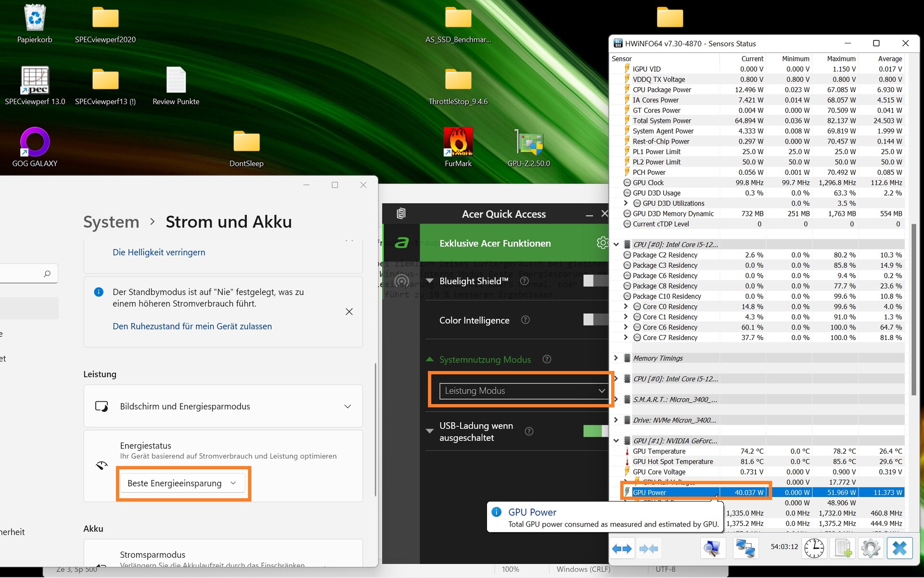Click the search magnifier in Settings
Screen dimensions: 924x578
point(47,274)
